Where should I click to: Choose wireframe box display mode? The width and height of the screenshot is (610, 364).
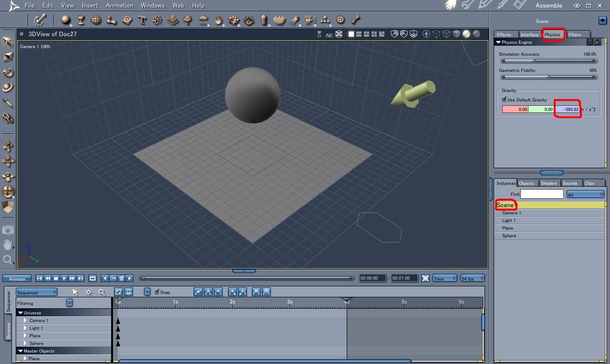click(446, 34)
